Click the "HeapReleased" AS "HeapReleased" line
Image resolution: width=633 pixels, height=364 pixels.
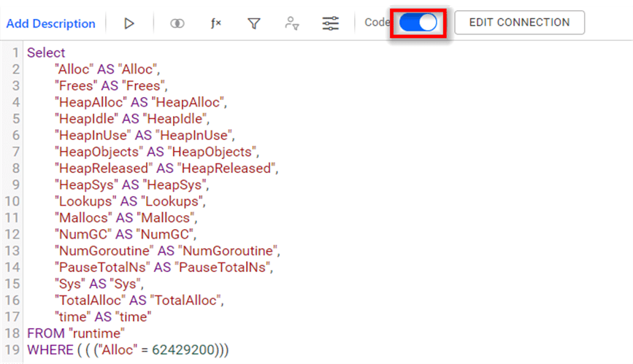pos(166,168)
